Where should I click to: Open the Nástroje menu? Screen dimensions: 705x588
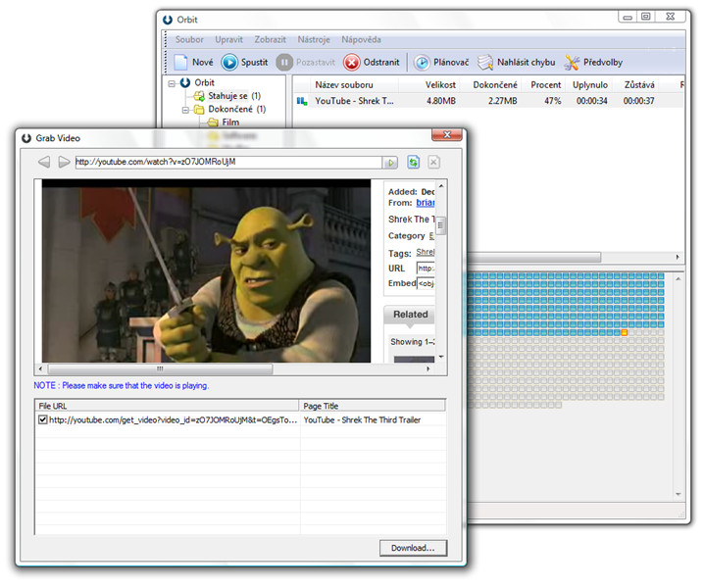pos(314,39)
